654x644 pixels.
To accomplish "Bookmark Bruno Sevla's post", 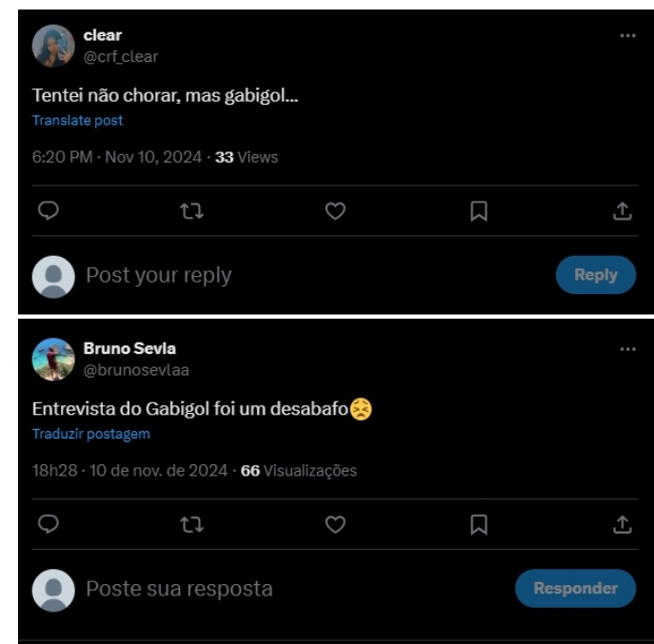I will [479, 524].
